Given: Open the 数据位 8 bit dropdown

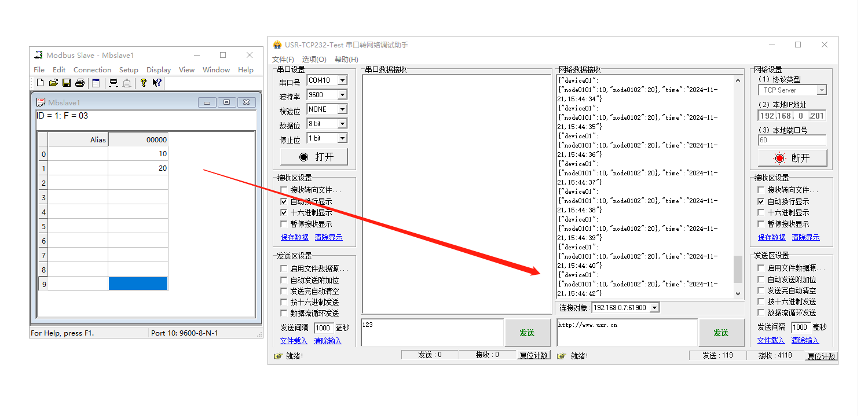Looking at the screenshot, I should tap(342, 124).
